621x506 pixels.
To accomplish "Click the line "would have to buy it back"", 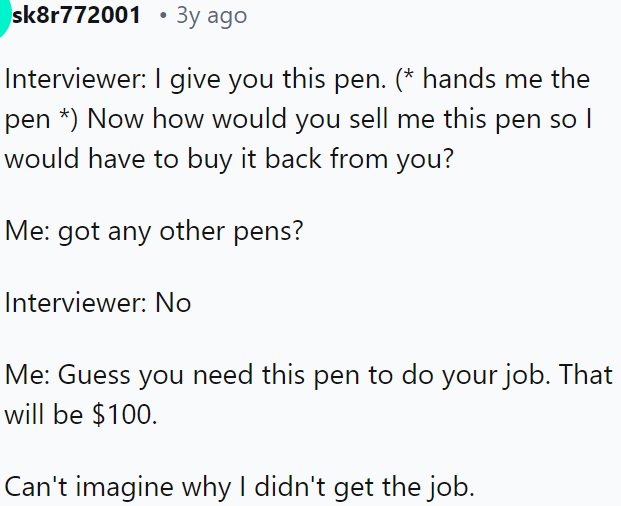I will [230, 160].
